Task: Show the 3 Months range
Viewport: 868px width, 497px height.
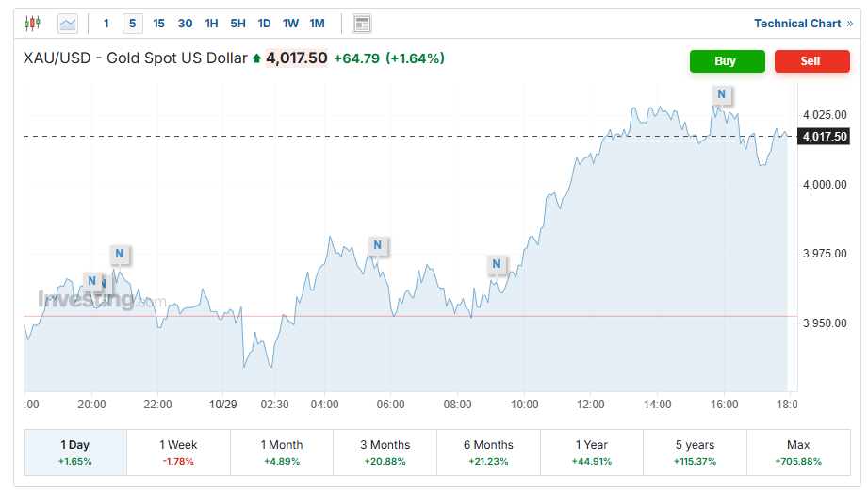Action: pos(385,452)
